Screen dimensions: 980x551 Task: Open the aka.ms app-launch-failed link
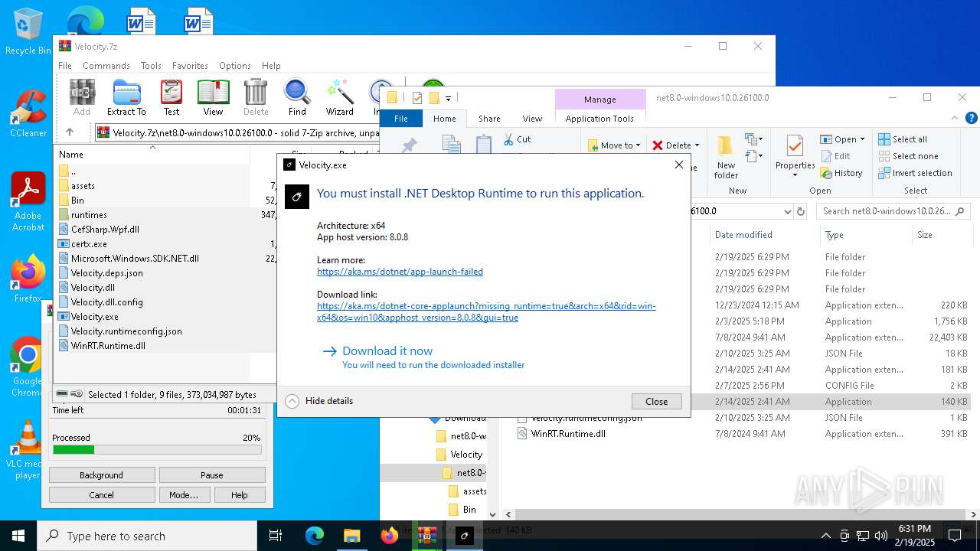click(400, 272)
